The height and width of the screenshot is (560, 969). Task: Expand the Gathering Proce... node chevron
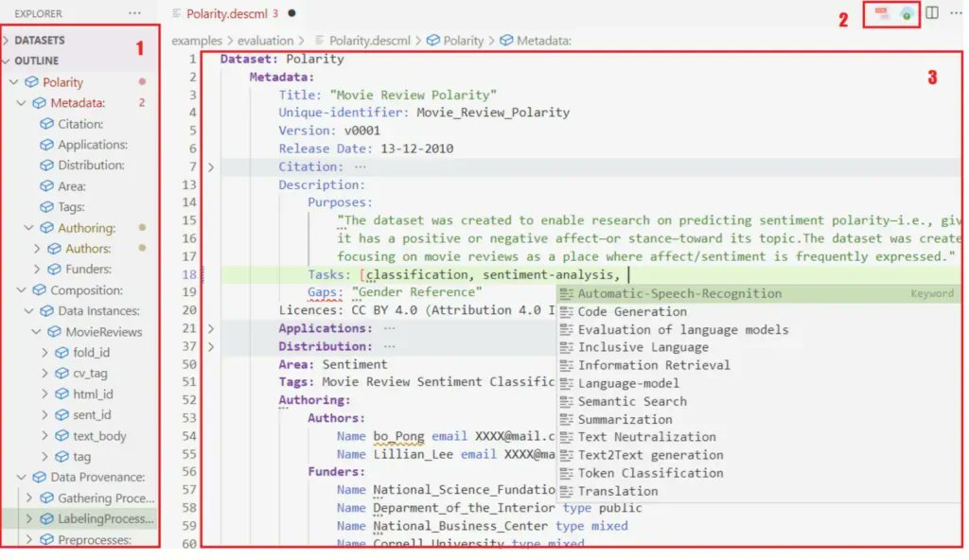click(x=29, y=498)
